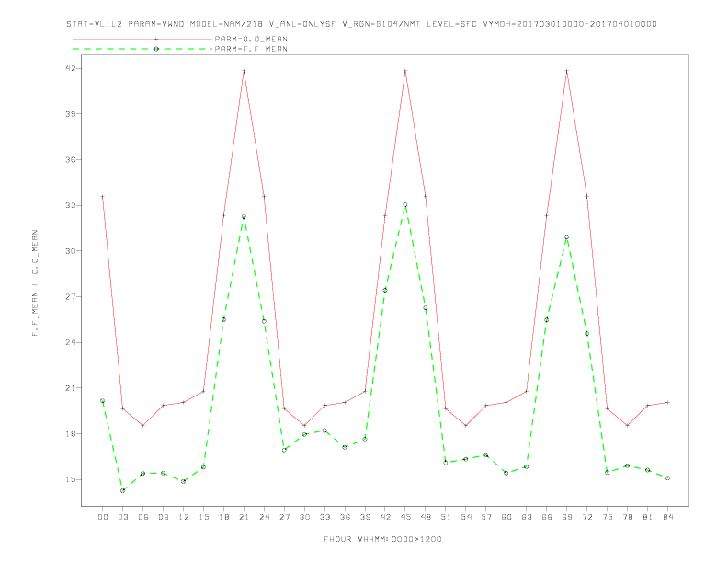Click x-axis tick label 42
The image size is (728, 563).
385,517
